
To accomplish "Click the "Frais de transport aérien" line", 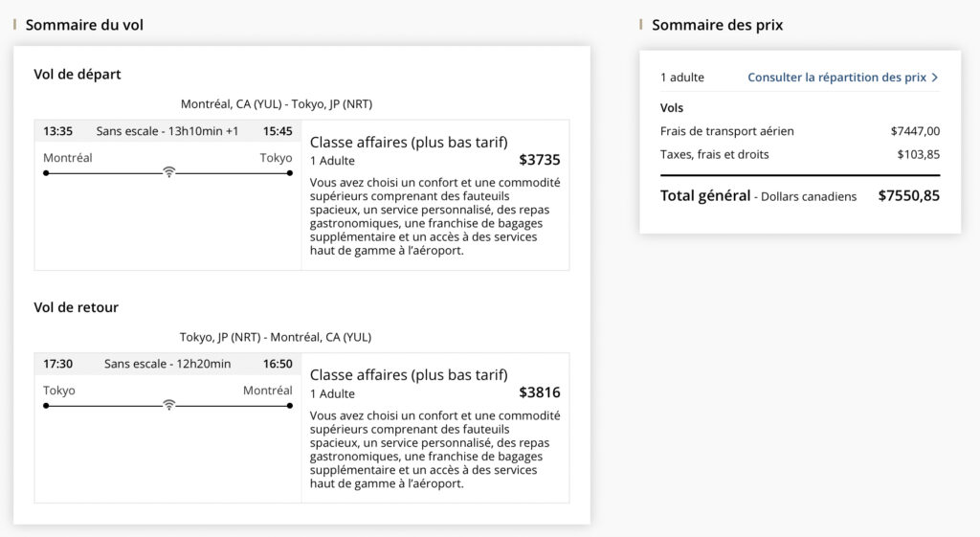I will 727,131.
